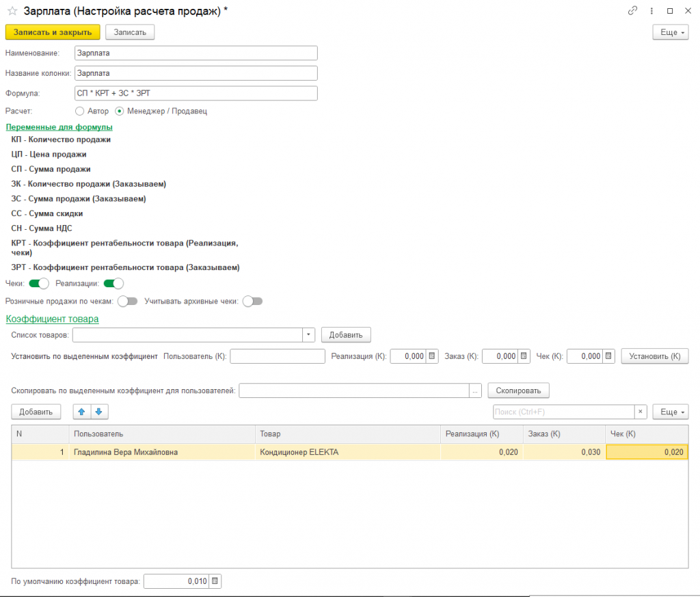Sort by Товар column header
Viewport: 700px width, 597px height.
pyautogui.click(x=348, y=434)
